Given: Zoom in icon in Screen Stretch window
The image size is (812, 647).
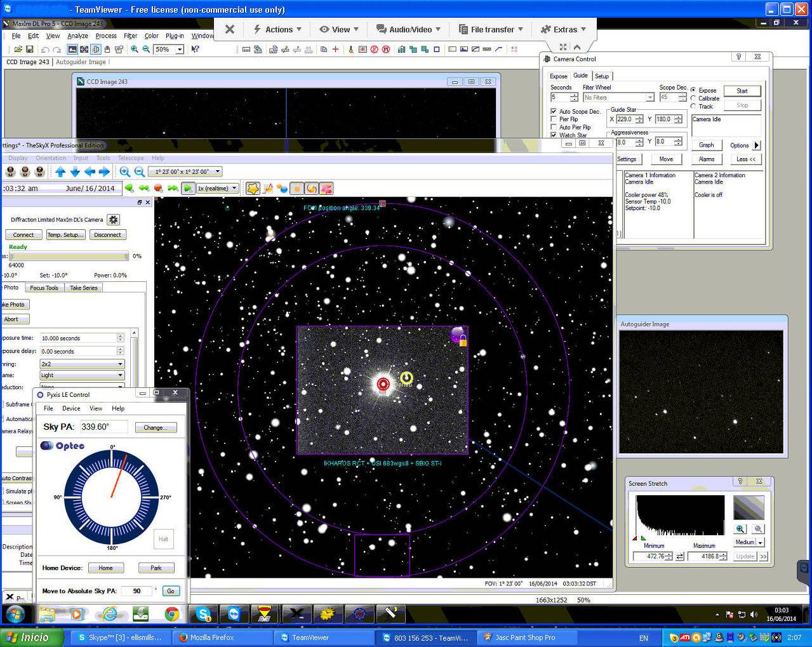Looking at the screenshot, I should point(740,529).
